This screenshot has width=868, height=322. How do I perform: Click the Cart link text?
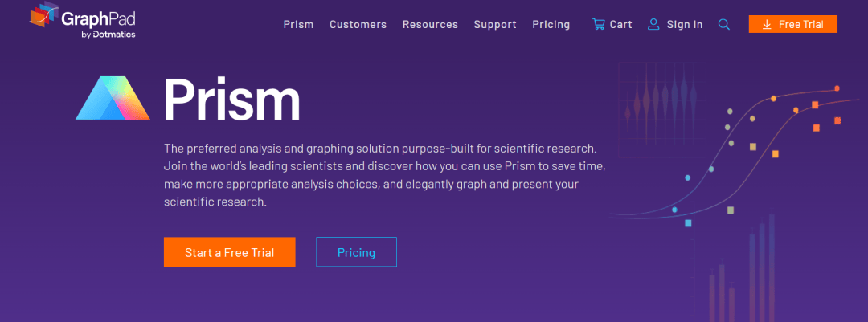click(x=620, y=24)
